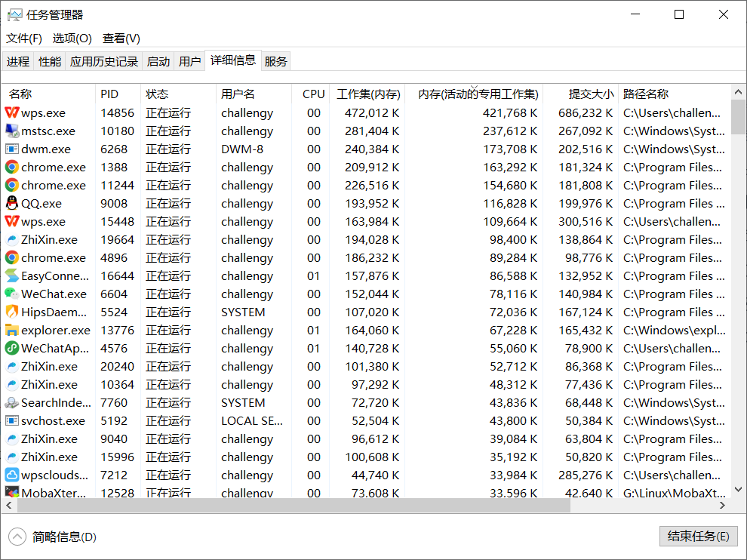Click the MobaXterm process icon

coord(12,492)
